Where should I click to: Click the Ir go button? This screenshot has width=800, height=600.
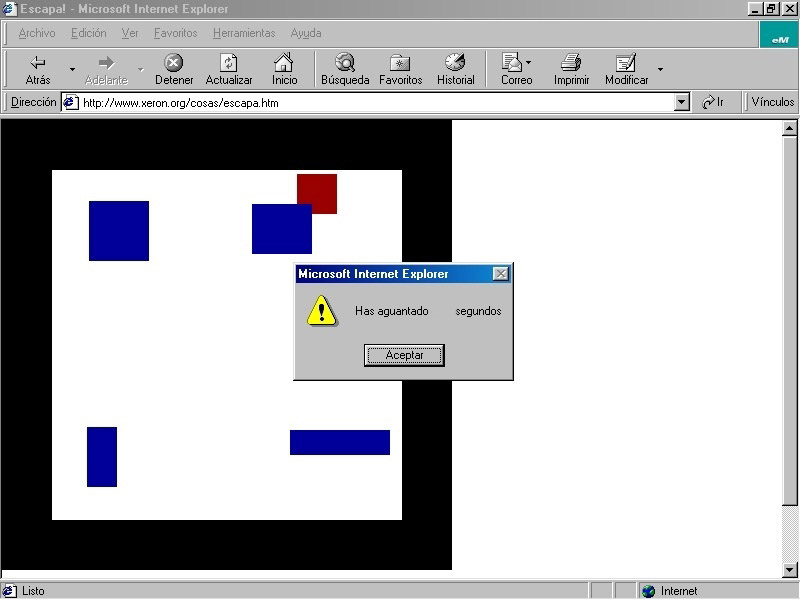(x=713, y=103)
